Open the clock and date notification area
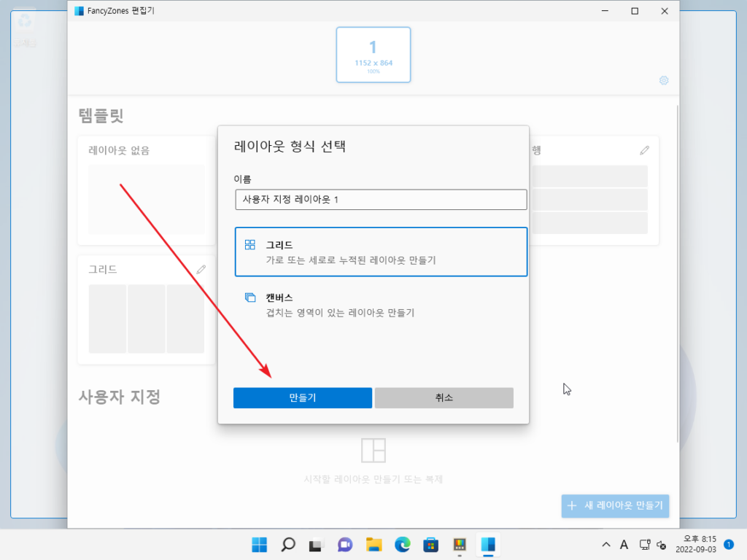Image resolution: width=747 pixels, height=560 pixels. pyautogui.click(x=695, y=545)
